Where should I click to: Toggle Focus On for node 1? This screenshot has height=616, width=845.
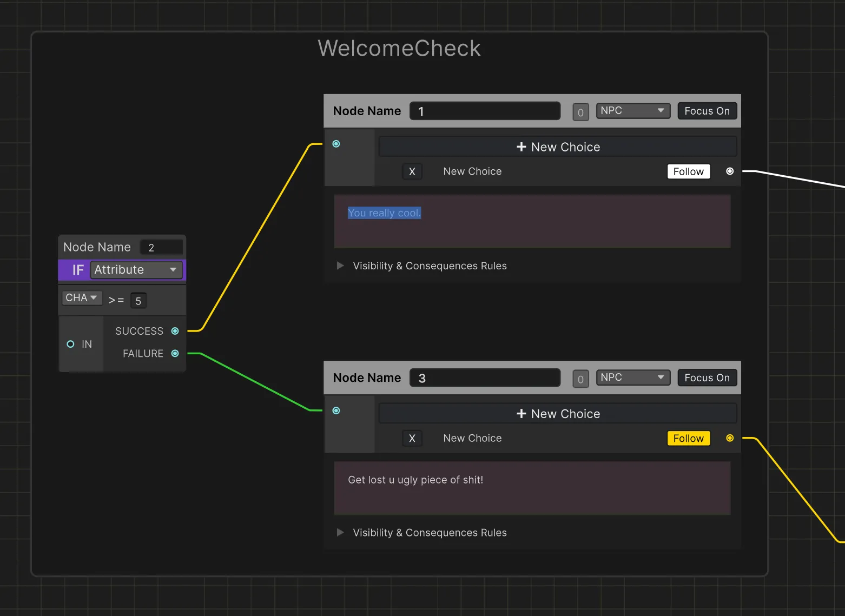707,111
